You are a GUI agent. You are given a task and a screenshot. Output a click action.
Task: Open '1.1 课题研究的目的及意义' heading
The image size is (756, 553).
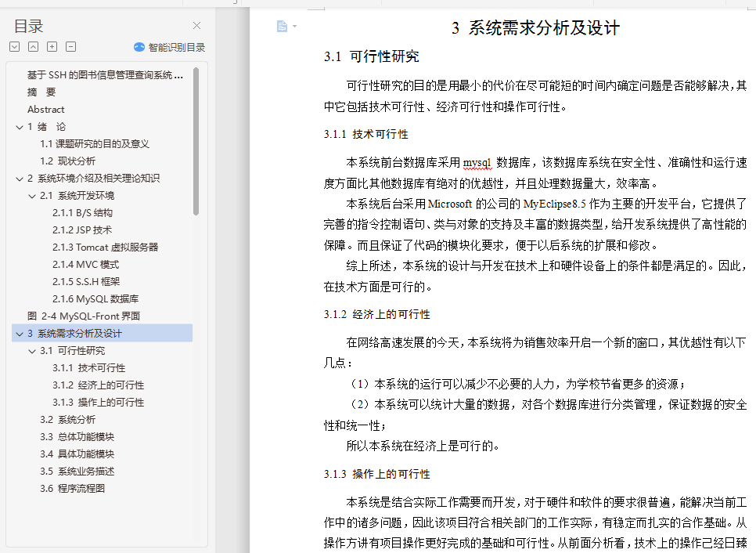click(x=95, y=144)
